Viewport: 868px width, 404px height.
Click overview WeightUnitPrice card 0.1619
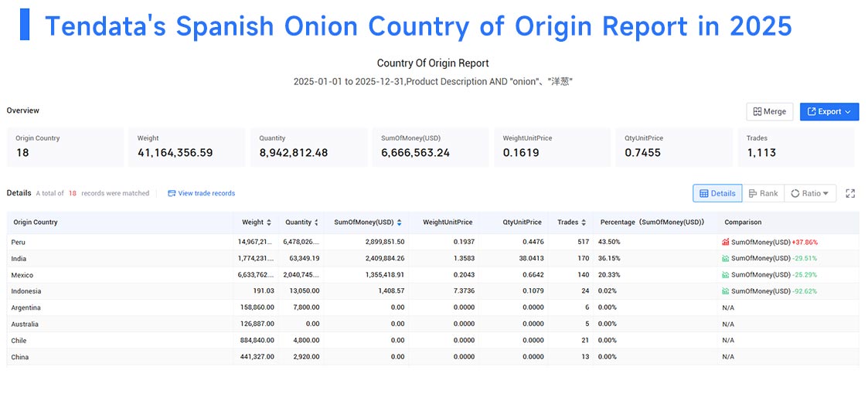coord(552,148)
